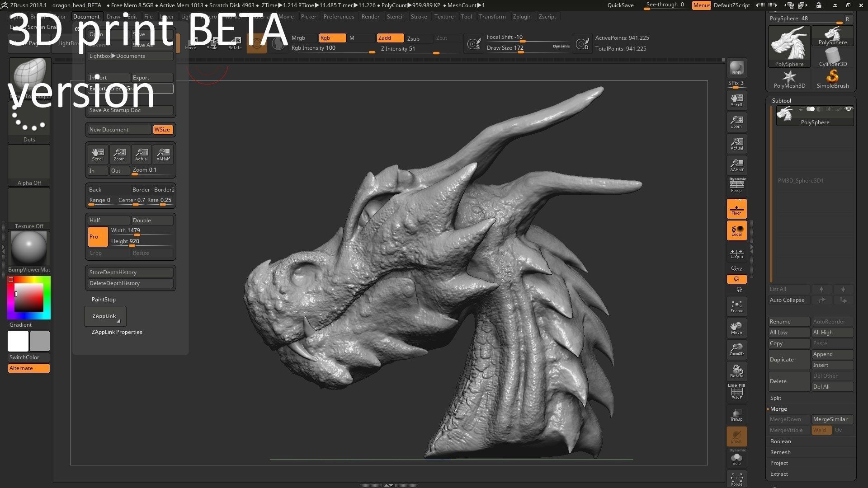Select the PolyMesh3D star tool

click(x=789, y=79)
